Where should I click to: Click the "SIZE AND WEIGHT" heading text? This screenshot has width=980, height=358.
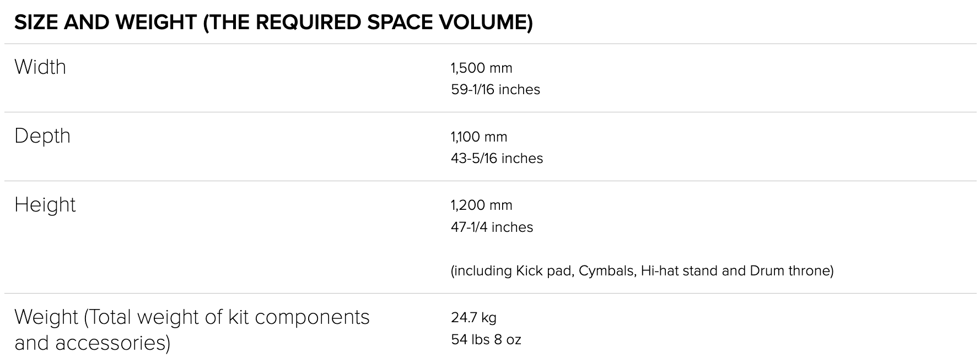coord(105,23)
